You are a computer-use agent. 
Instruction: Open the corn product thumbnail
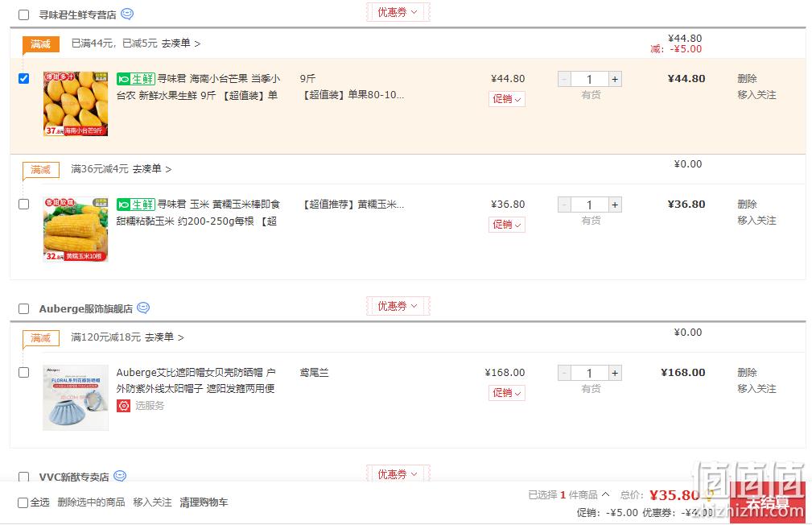click(76, 229)
